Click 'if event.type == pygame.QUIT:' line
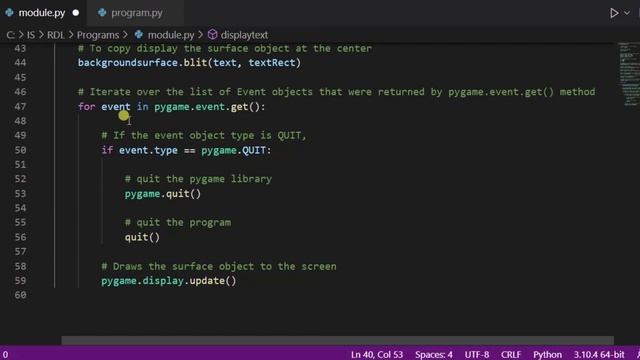Viewport: 640px width, 360px height. pos(186,150)
